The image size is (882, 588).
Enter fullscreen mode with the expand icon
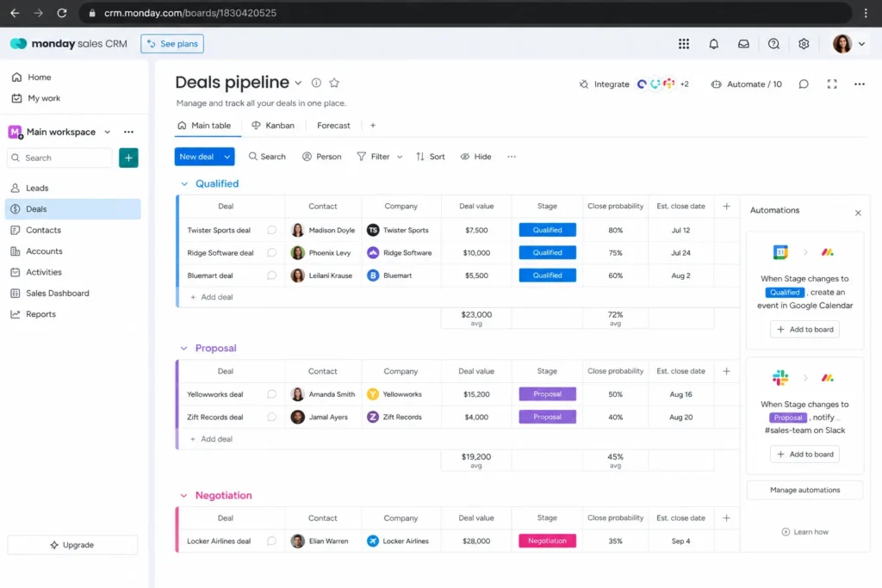point(832,84)
